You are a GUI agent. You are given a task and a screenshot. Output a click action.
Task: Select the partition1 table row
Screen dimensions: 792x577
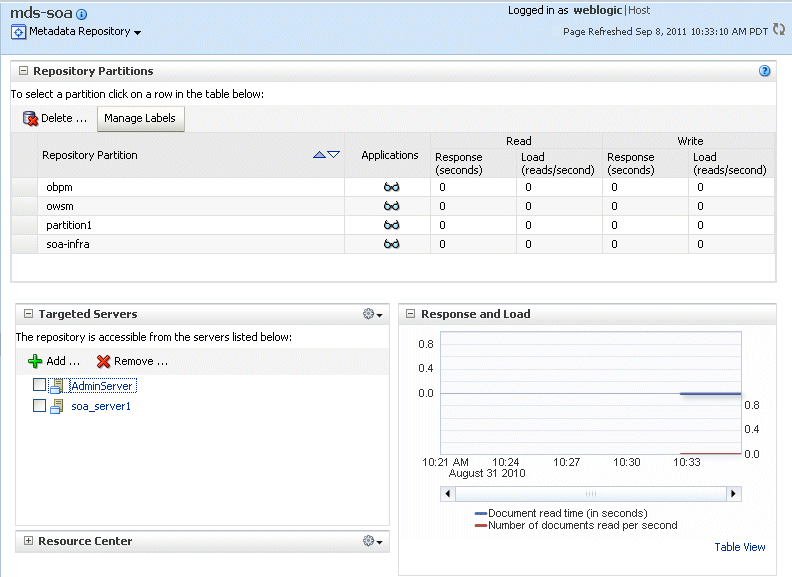tap(69, 225)
